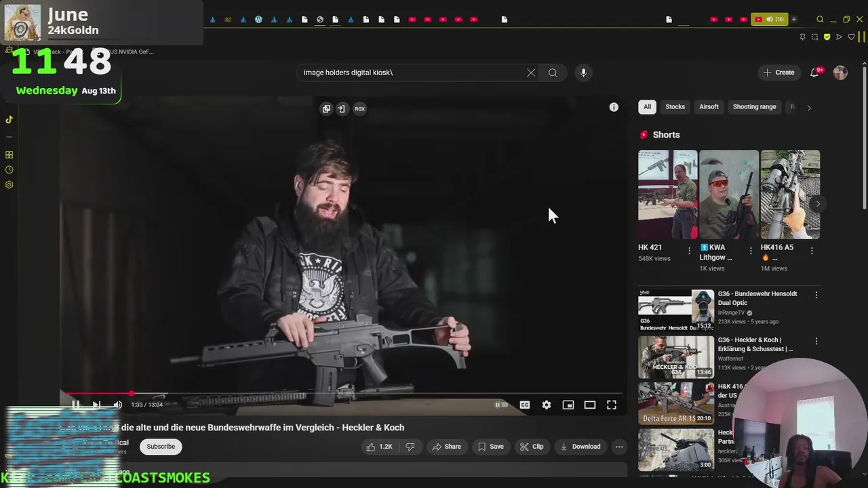Viewport: 868px width, 488px height.
Task: Show more Shorts with the right arrow
Action: pyautogui.click(x=818, y=203)
